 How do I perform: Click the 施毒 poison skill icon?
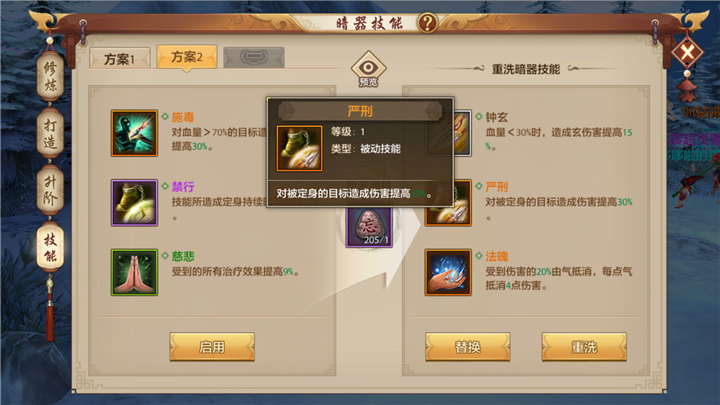[134, 133]
